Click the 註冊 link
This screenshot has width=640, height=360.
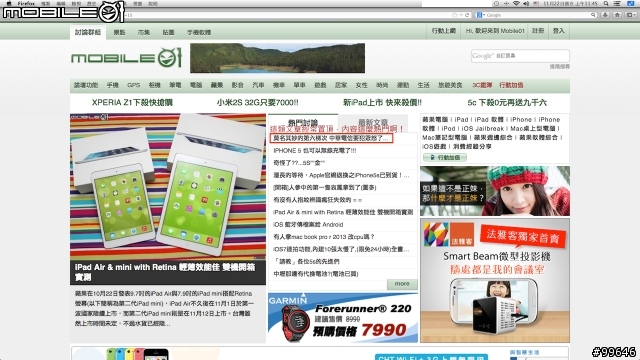click(x=538, y=31)
